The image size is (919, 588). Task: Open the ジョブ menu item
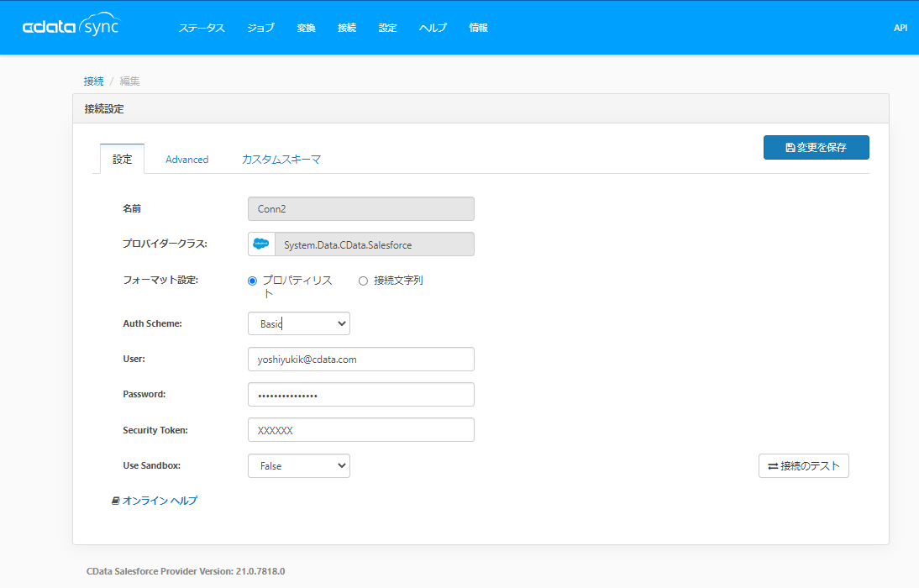(260, 28)
